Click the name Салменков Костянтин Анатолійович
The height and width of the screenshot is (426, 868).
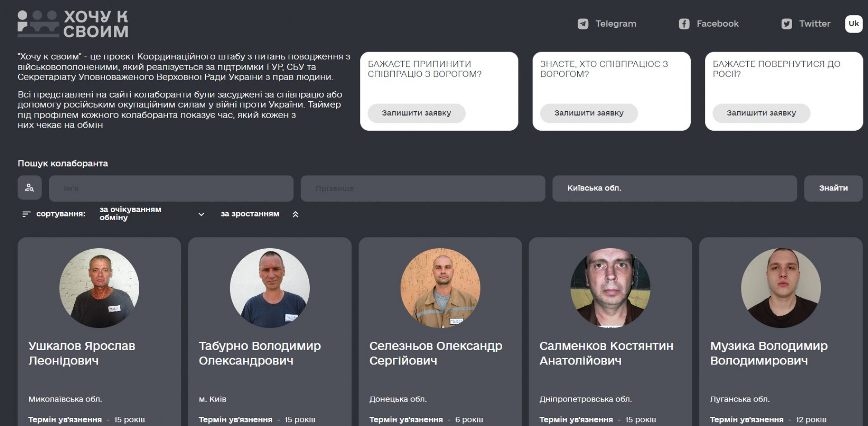click(606, 353)
